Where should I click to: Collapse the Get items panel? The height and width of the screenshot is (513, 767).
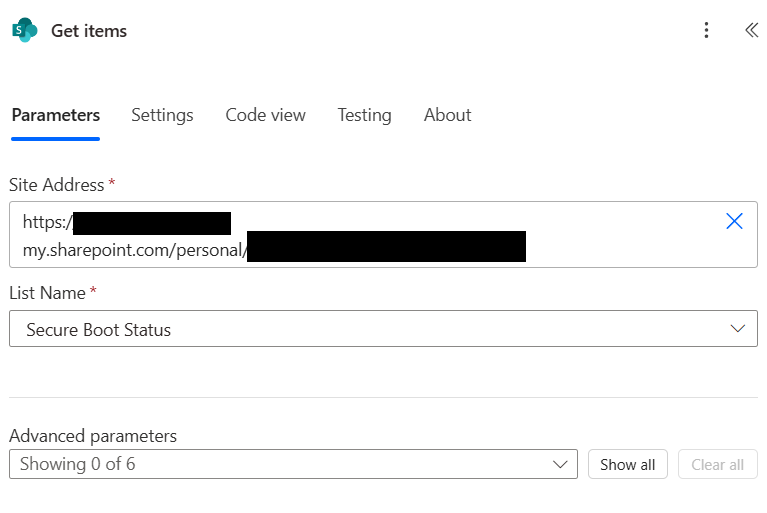751,30
